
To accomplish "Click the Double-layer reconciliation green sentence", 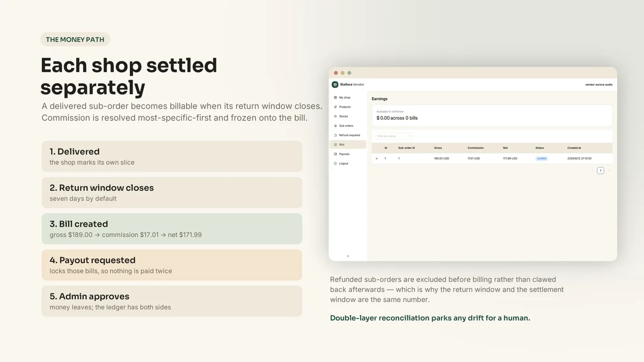I will click(430, 318).
